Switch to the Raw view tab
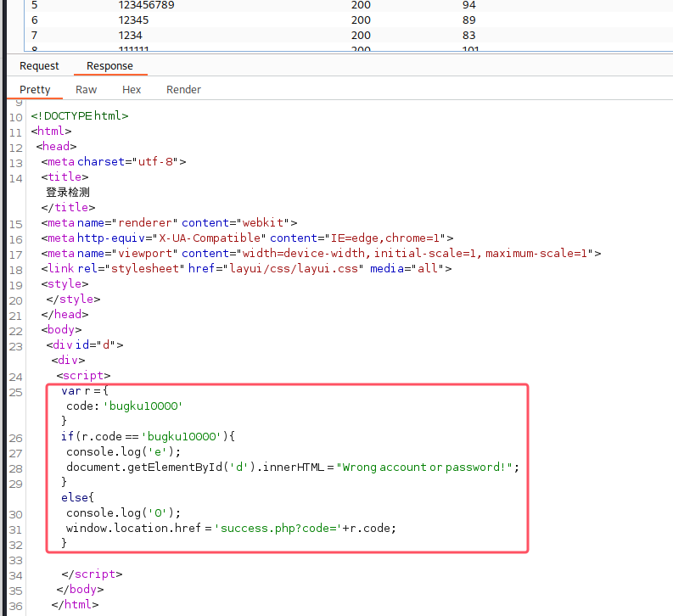Viewport: 673px width, 616px height. tap(87, 90)
